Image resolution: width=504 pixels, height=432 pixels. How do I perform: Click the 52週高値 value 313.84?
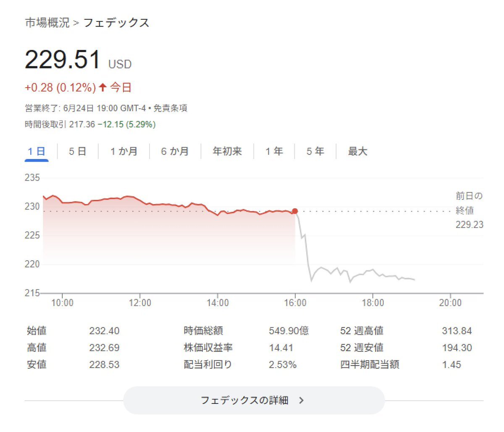[x=457, y=331]
